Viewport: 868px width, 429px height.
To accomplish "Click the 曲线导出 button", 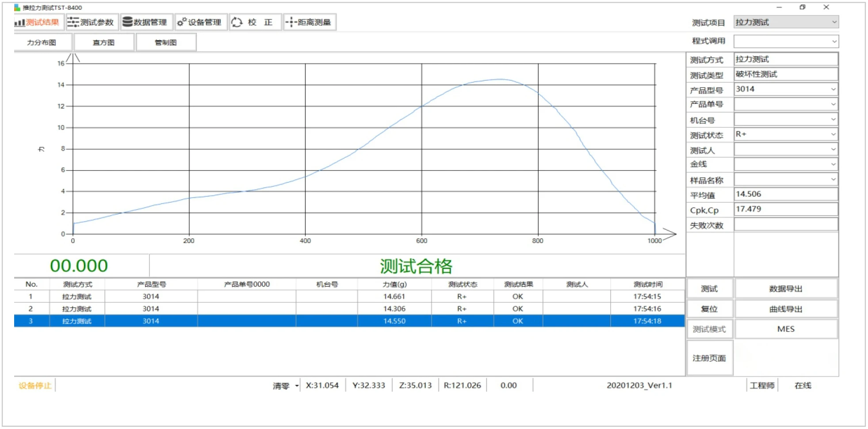I will (785, 309).
